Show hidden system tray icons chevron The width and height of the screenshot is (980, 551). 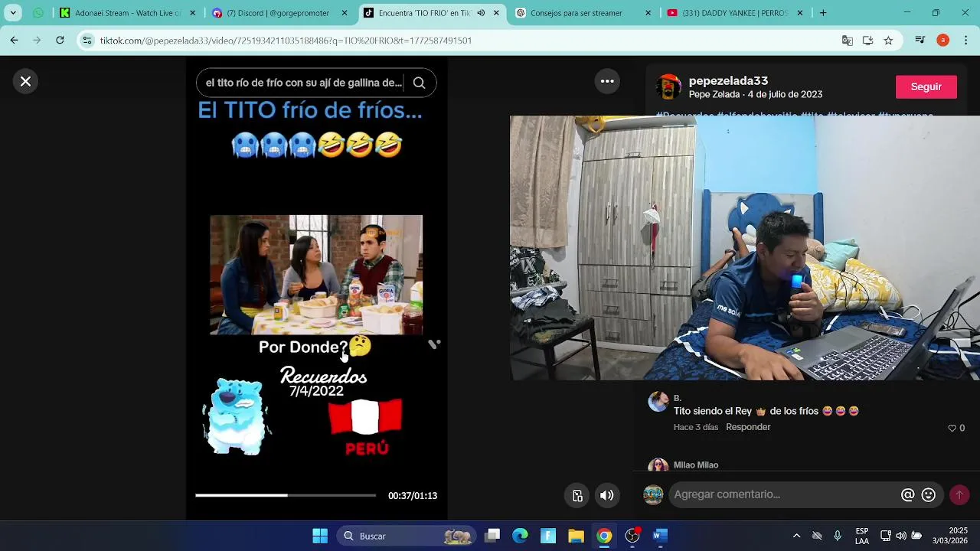(796, 536)
